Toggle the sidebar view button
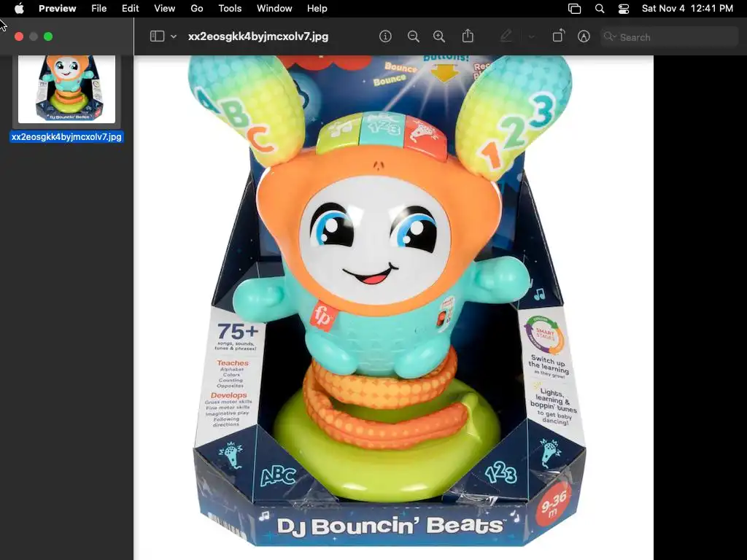 click(x=158, y=36)
